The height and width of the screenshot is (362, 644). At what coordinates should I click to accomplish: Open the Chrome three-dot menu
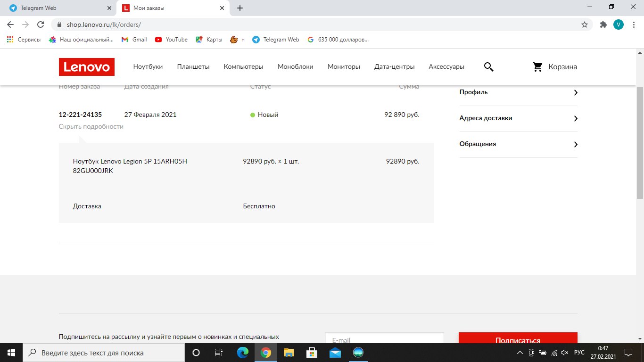coord(634,25)
